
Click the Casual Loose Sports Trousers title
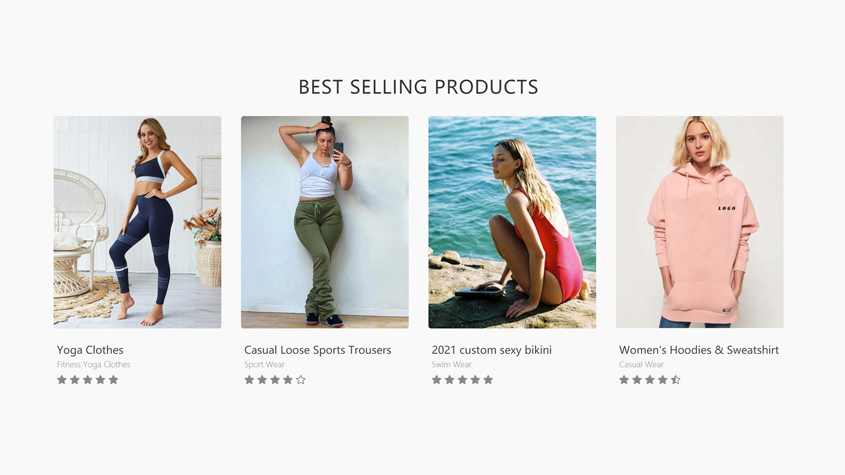tap(318, 350)
